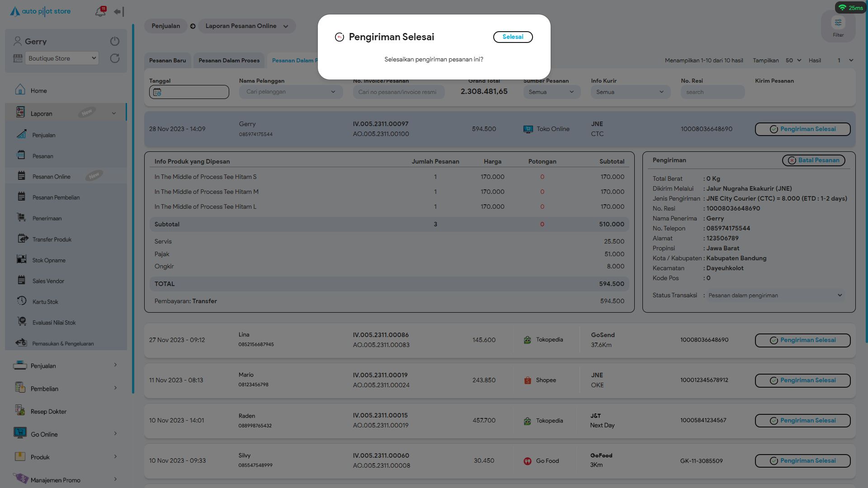Open Stok Opname from the sidebar

pos(49,260)
